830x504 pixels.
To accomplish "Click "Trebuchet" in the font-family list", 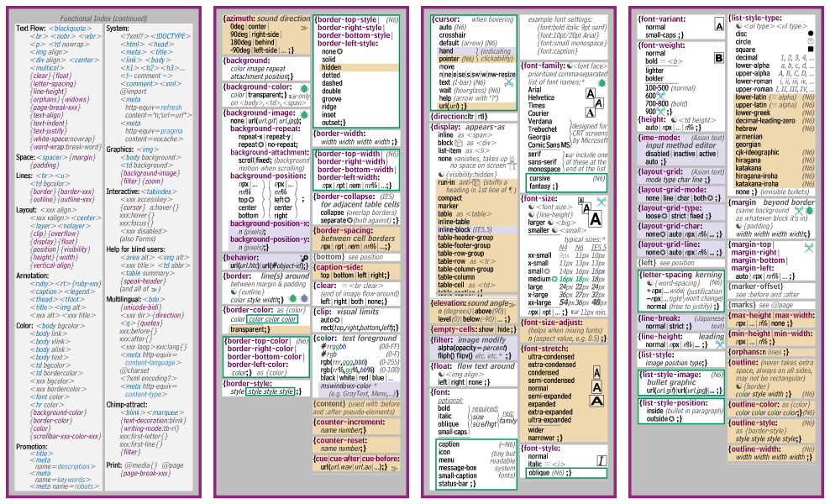I will [x=543, y=129].
